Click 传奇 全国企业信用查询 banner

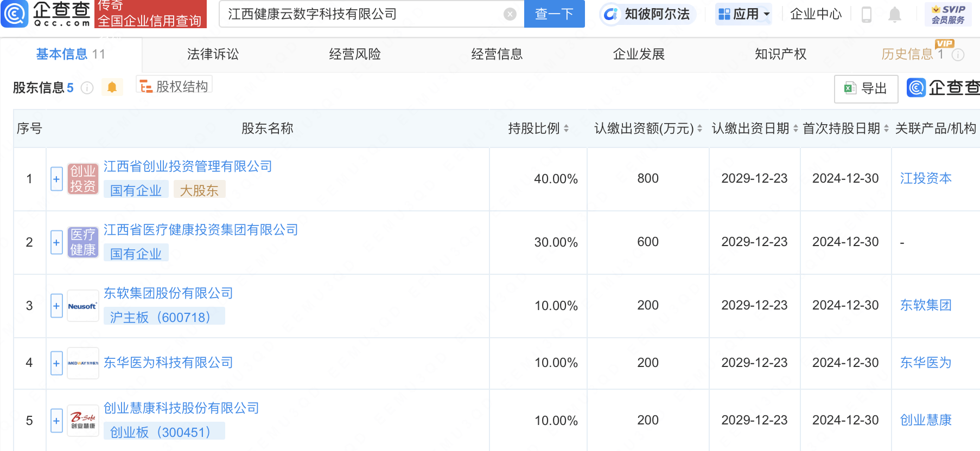(x=150, y=14)
